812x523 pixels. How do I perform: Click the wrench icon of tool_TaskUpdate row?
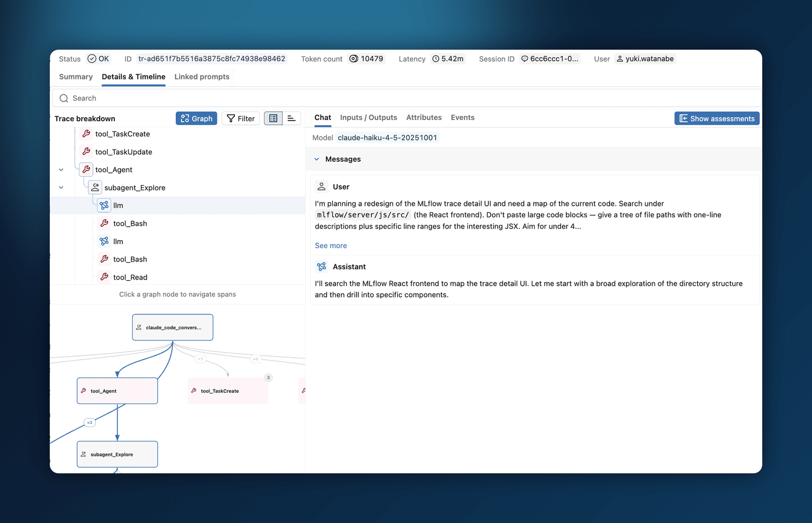coord(86,152)
